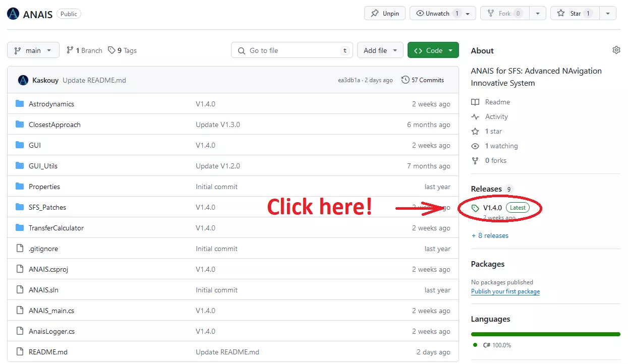This screenshot has width=628, height=364.
Task: Show the + 8 releases list
Action: coord(490,235)
